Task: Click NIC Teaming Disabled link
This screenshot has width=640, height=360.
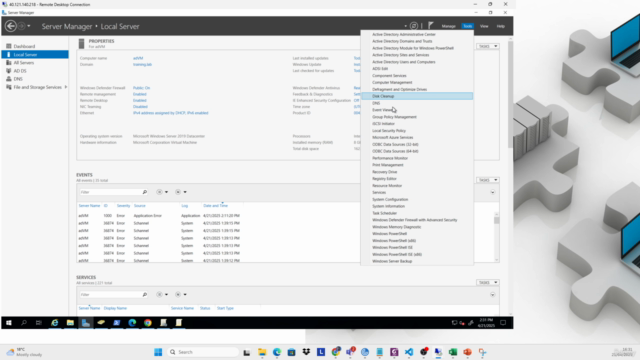Action: click(x=140, y=107)
